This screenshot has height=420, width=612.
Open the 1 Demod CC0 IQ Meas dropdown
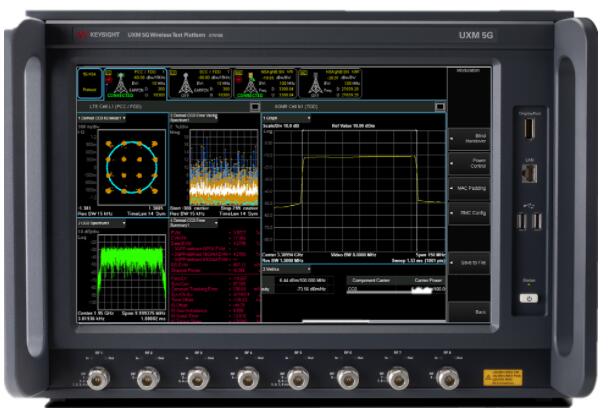(101, 118)
